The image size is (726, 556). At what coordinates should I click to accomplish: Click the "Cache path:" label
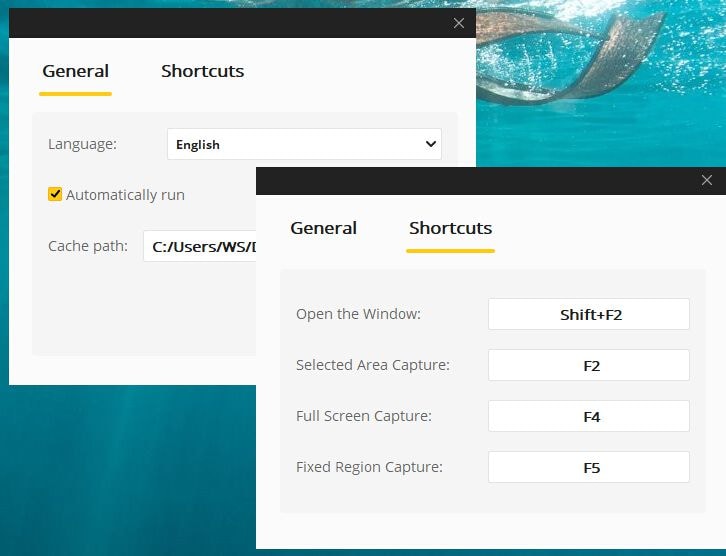coord(88,246)
